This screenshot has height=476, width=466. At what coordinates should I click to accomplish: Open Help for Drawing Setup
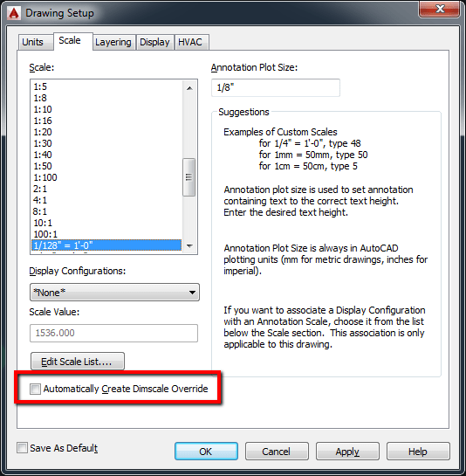[x=418, y=452]
